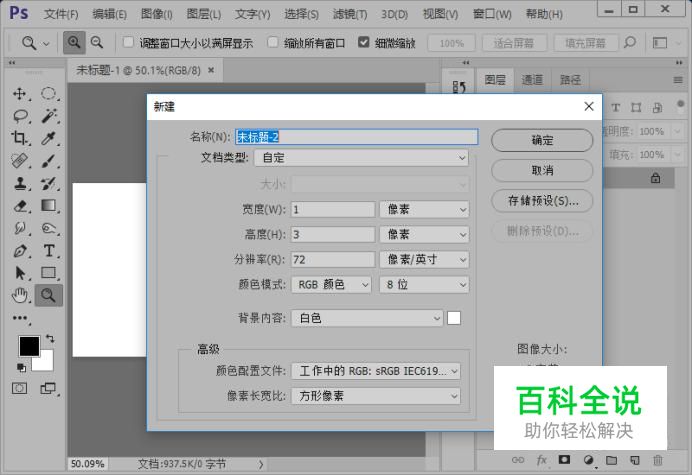Click the resolution value field

(x=333, y=260)
